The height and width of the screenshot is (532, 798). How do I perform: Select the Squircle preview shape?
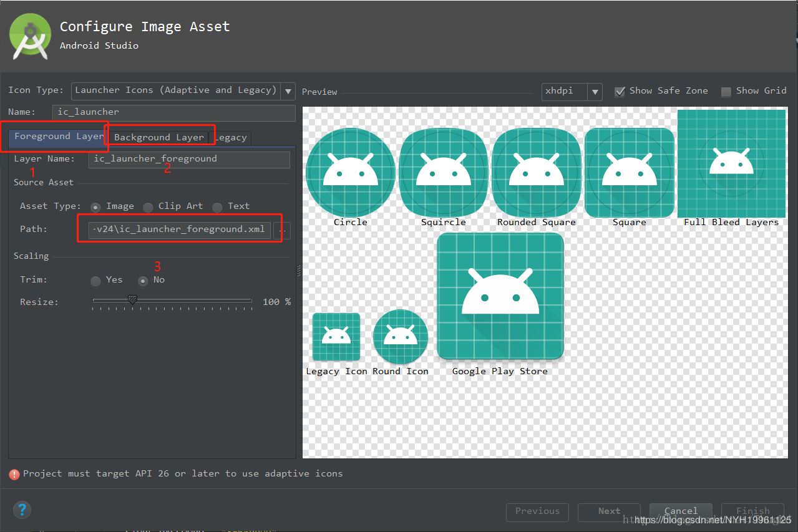[443, 171]
